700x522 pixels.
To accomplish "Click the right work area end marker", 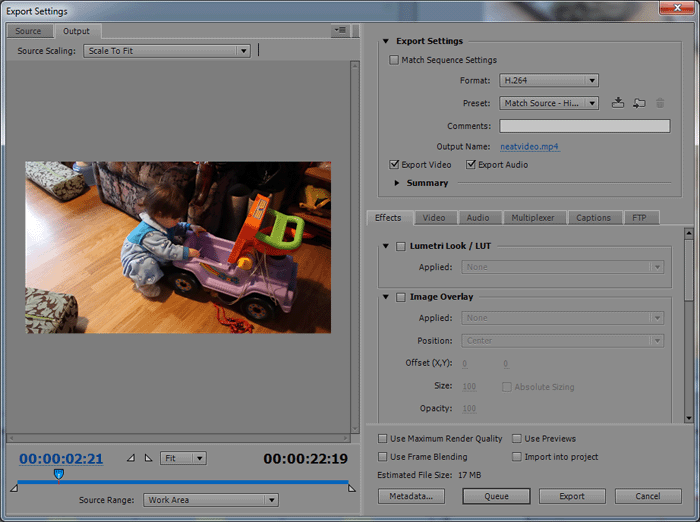I will pos(352,488).
